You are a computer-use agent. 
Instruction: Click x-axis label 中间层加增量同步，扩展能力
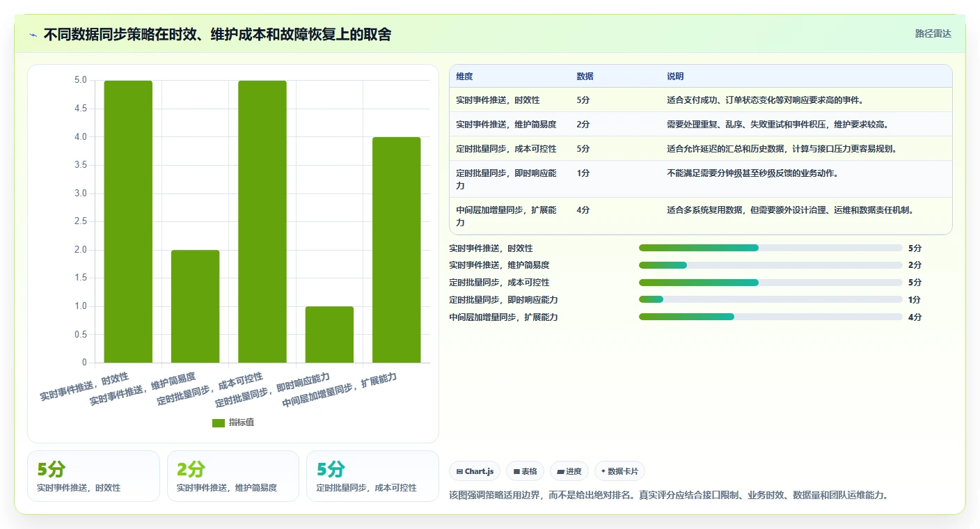[x=340, y=390]
